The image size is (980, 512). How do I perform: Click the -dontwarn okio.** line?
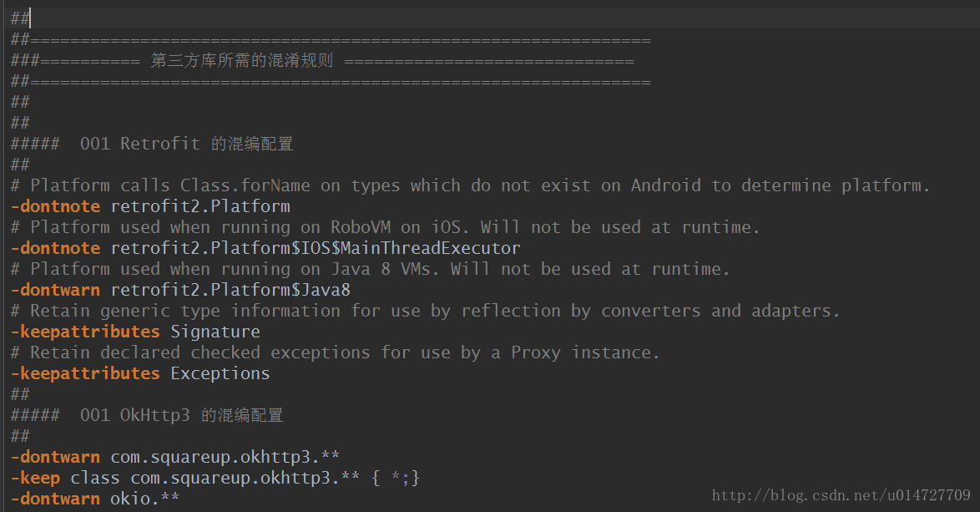coord(95,499)
